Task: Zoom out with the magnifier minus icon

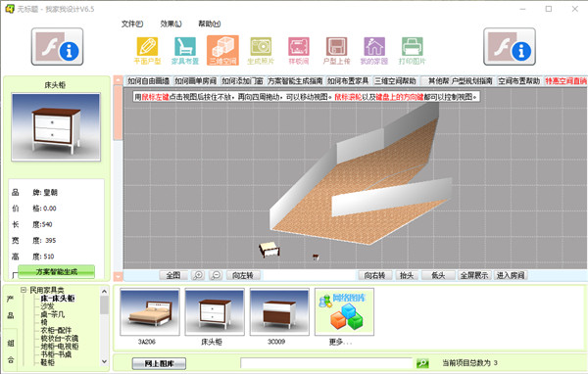Action: pos(216,275)
